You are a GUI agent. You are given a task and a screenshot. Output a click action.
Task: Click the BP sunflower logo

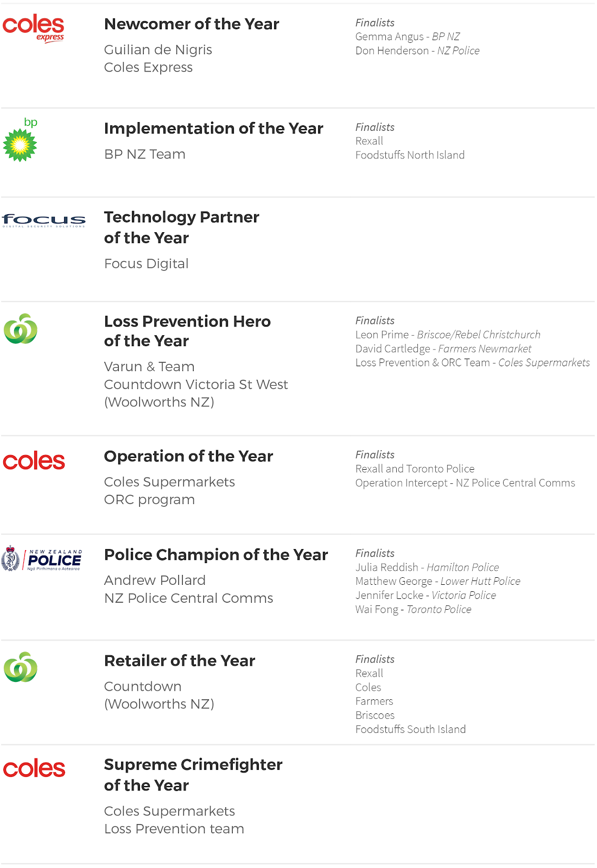coord(21,139)
